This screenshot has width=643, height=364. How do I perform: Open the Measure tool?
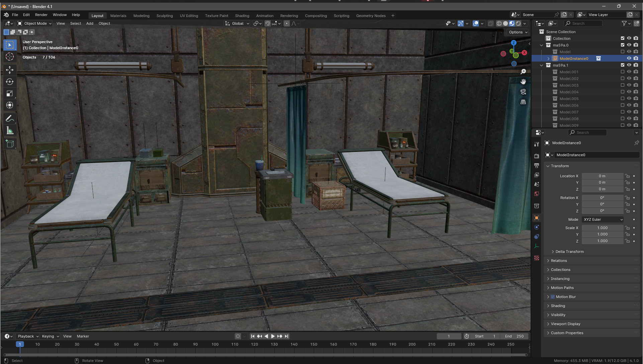pyautogui.click(x=10, y=130)
